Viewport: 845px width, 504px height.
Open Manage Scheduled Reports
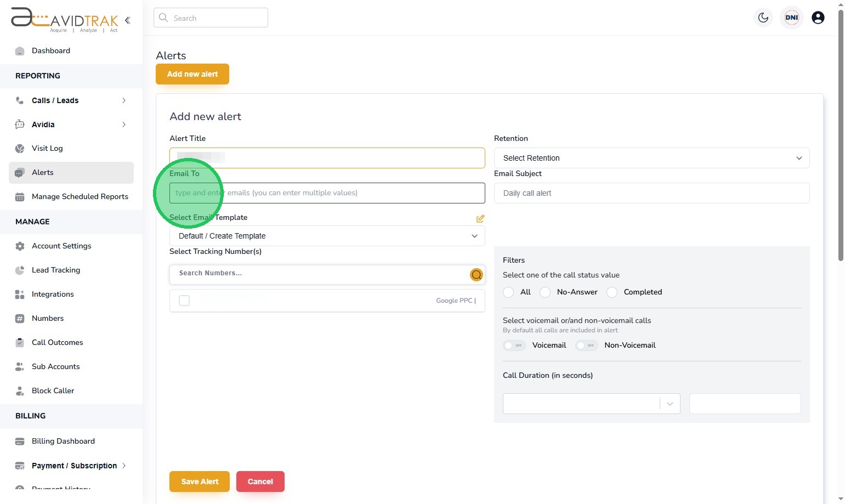coord(80,196)
